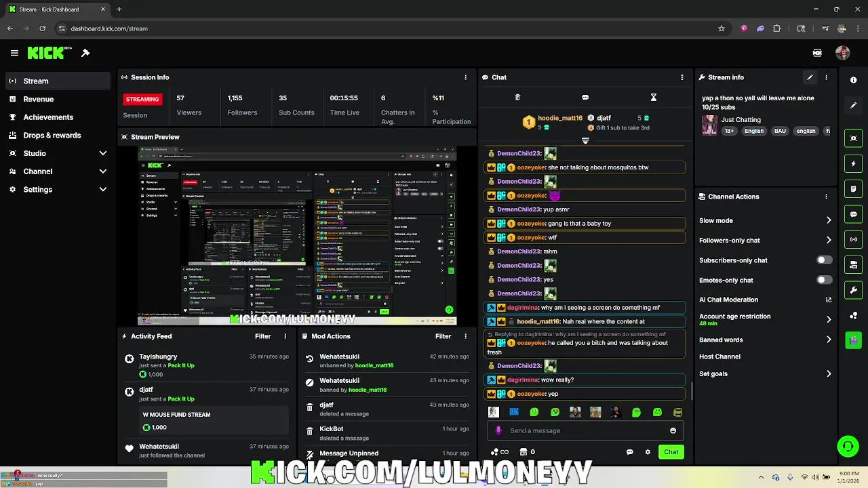Click the hourglass icon in Chat panel
The image size is (868, 488).
[x=654, y=98]
